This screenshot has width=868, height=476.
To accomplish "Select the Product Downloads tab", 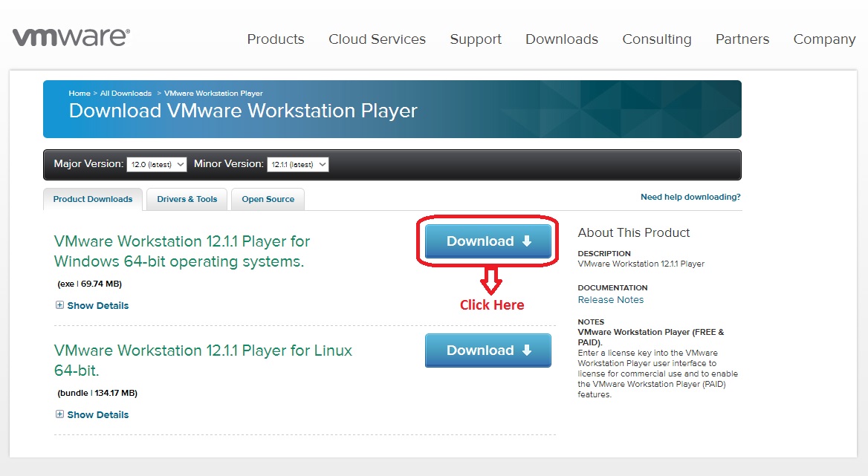I will [93, 199].
